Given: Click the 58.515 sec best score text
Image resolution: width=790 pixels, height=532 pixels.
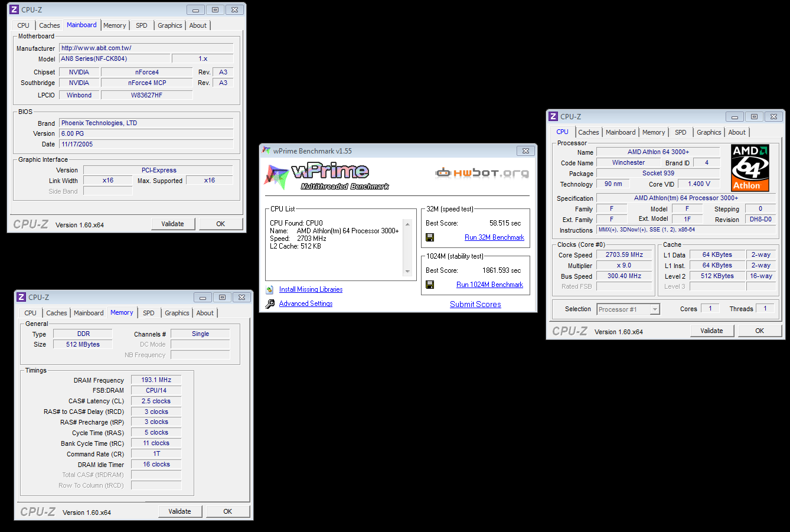Looking at the screenshot, I should 505,223.
